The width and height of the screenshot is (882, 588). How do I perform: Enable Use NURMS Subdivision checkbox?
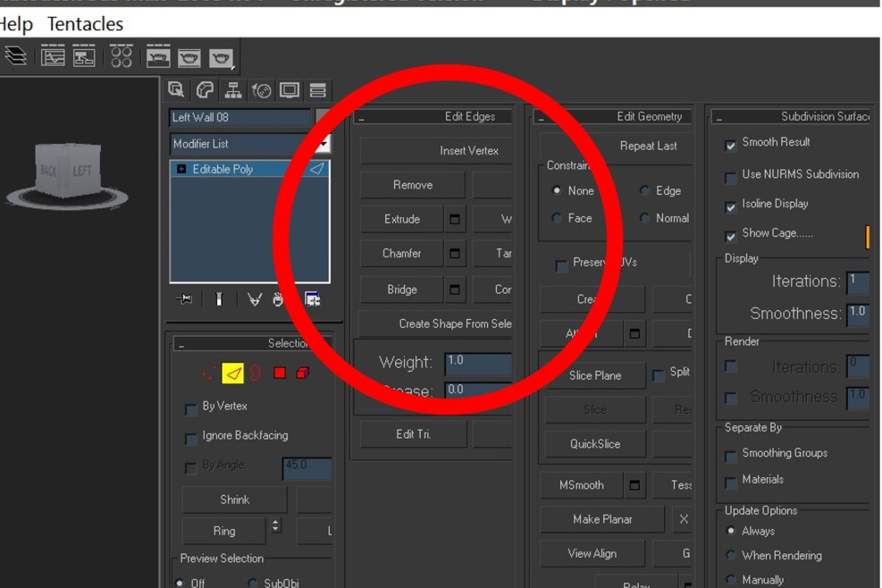[731, 176]
